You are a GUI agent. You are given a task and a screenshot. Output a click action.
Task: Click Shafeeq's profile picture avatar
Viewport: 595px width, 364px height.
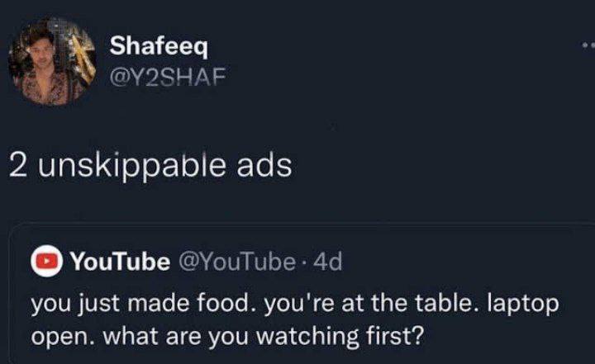[x=52, y=62]
